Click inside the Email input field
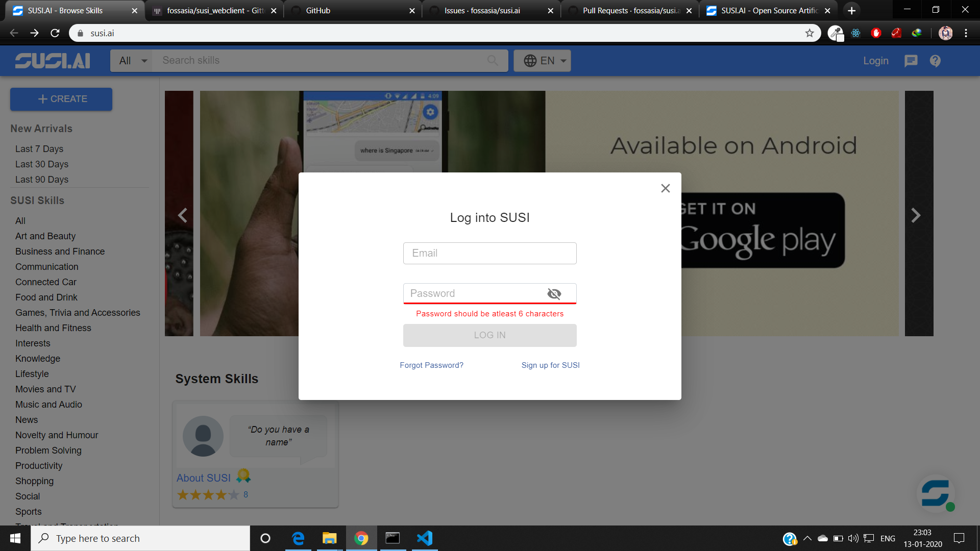 (489, 253)
